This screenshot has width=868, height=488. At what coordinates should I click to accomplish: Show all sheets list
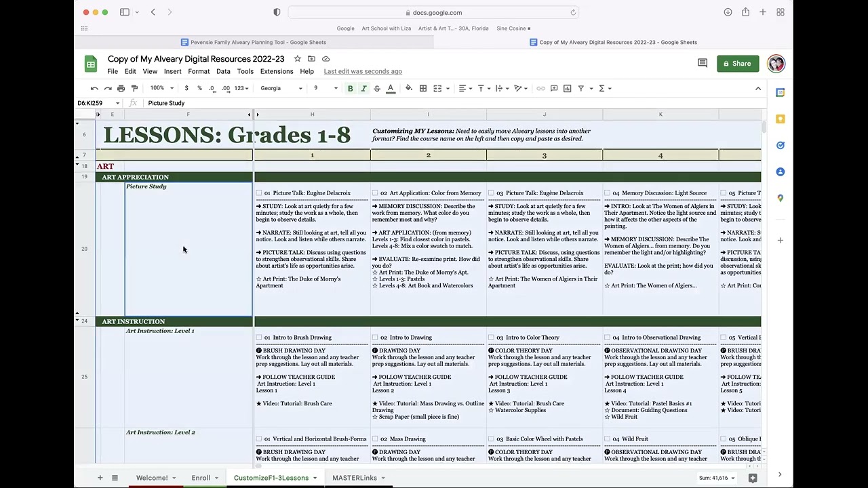pos(115,478)
